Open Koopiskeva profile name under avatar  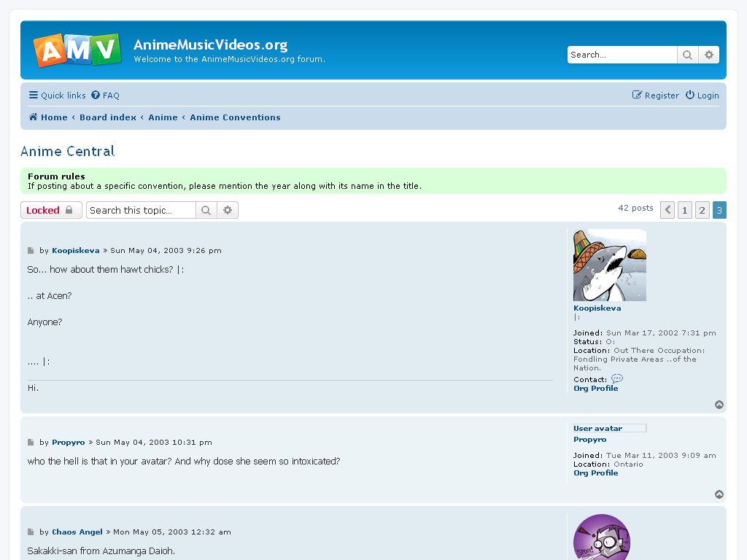[x=597, y=308]
